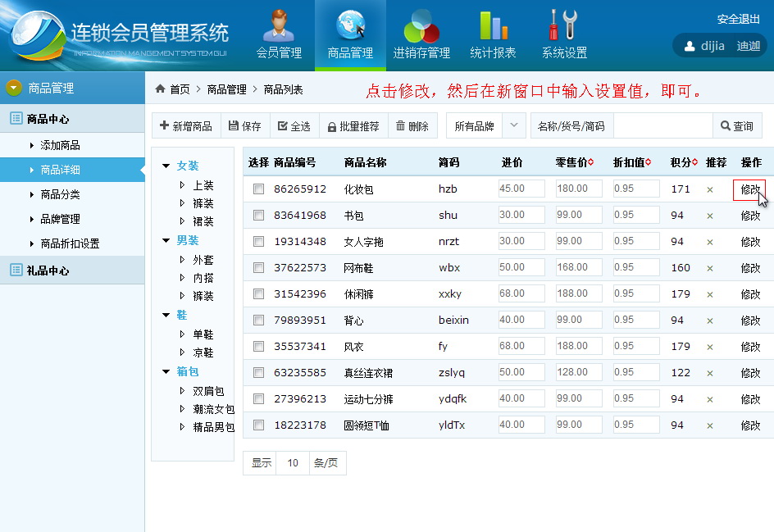
Task: Click the home icon in breadcrumb
Action: point(160,89)
